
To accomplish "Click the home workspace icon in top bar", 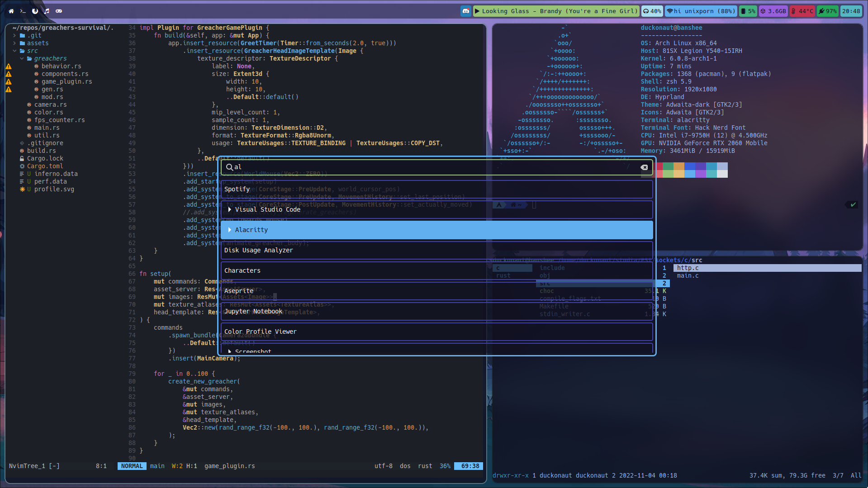I will click(x=11, y=11).
